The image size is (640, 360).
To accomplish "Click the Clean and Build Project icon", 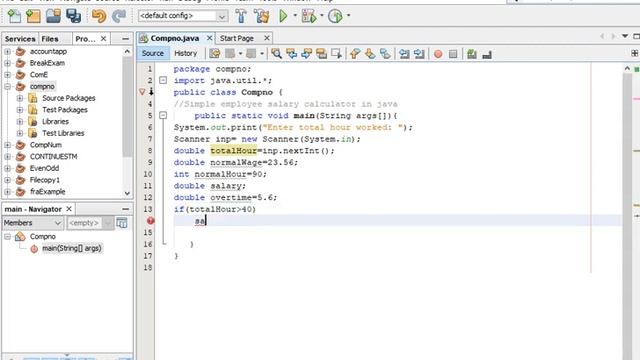I will click(262, 16).
